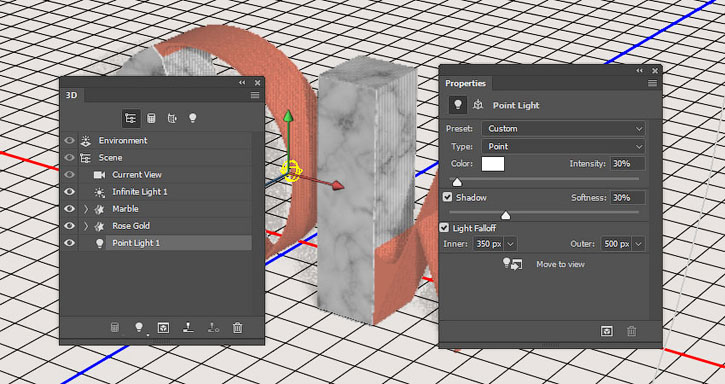Select Current View row
725x384 pixels.
click(x=165, y=175)
